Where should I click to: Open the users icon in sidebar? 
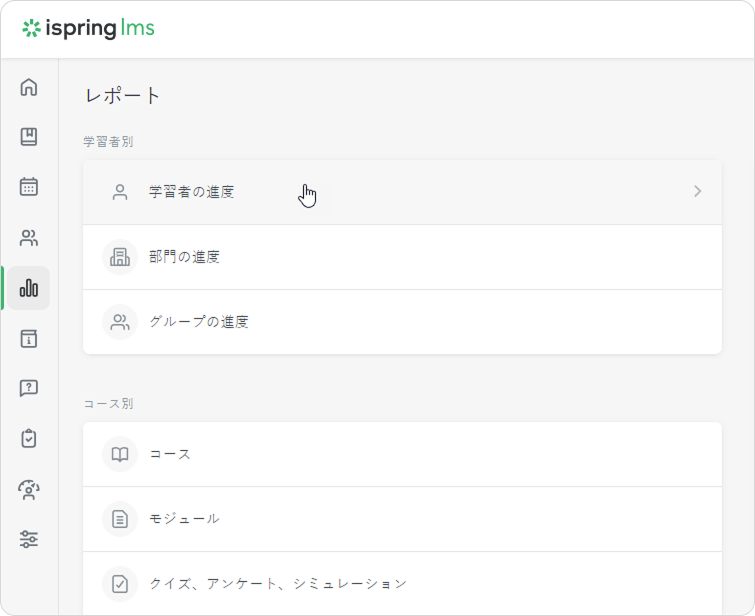[29, 237]
